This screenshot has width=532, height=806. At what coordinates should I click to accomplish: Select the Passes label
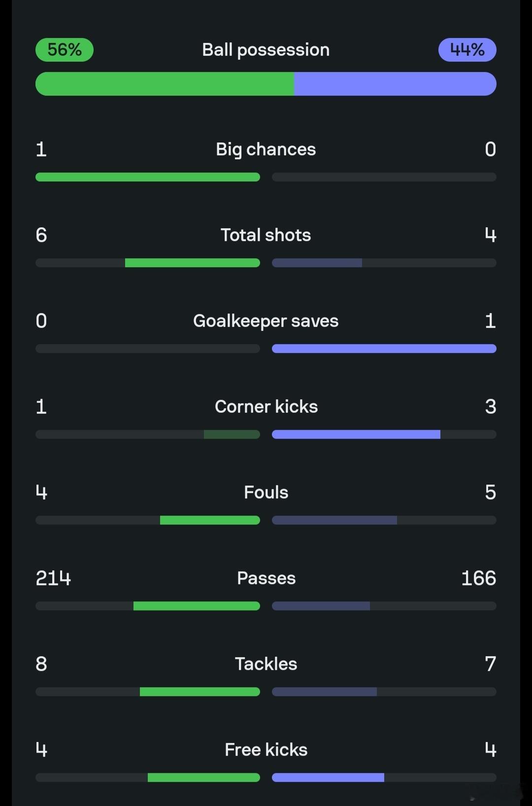coord(266,578)
